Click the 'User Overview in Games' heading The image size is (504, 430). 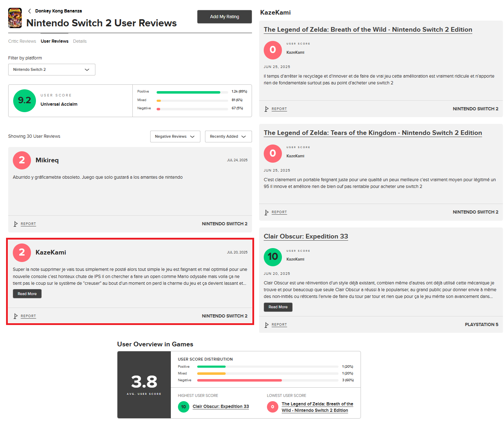click(x=155, y=344)
